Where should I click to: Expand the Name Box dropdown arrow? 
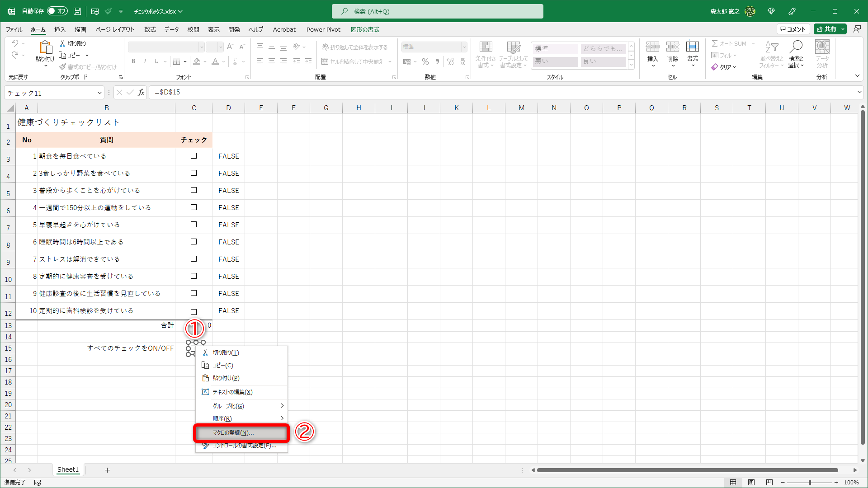(99, 93)
